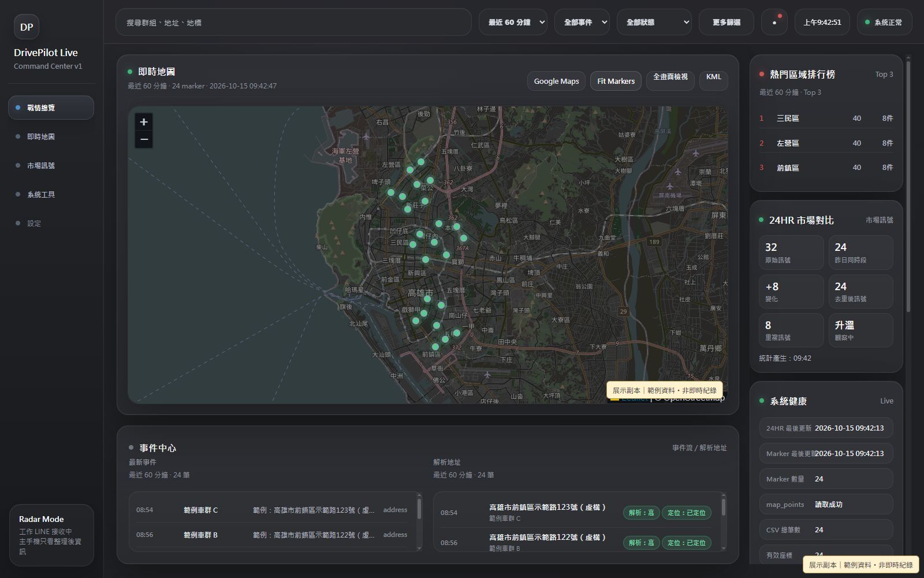The image size is (924, 578).
Task: Click the 24 去重後訊號 stat card
Action: tap(860, 291)
